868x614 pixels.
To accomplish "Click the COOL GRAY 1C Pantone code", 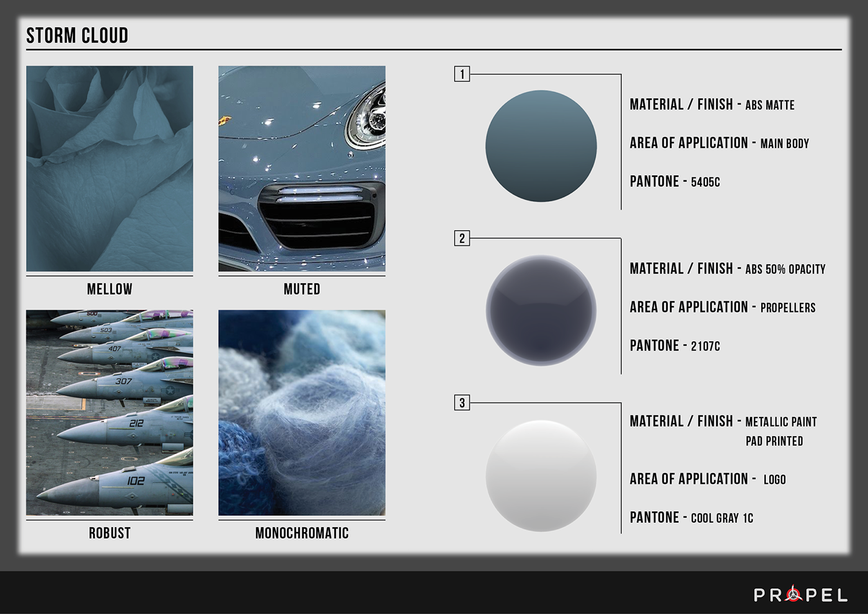I will (x=722, y=518).
